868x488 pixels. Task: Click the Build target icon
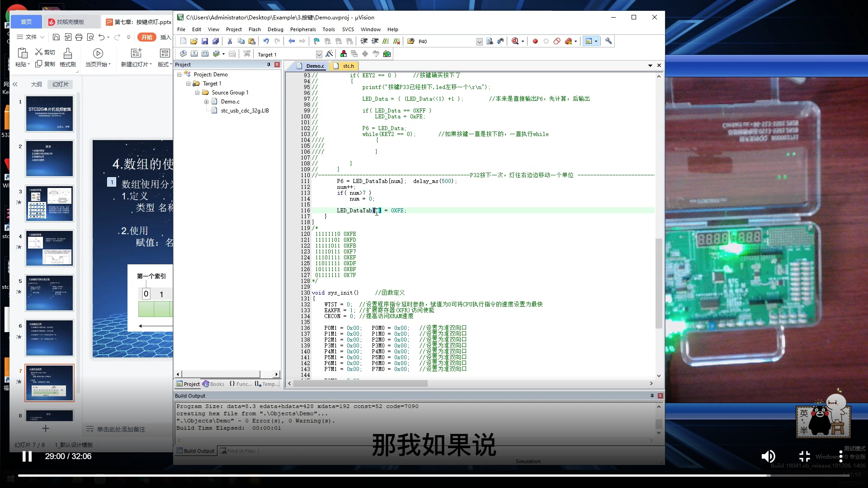pyautogui.click(x=194, y=54)
